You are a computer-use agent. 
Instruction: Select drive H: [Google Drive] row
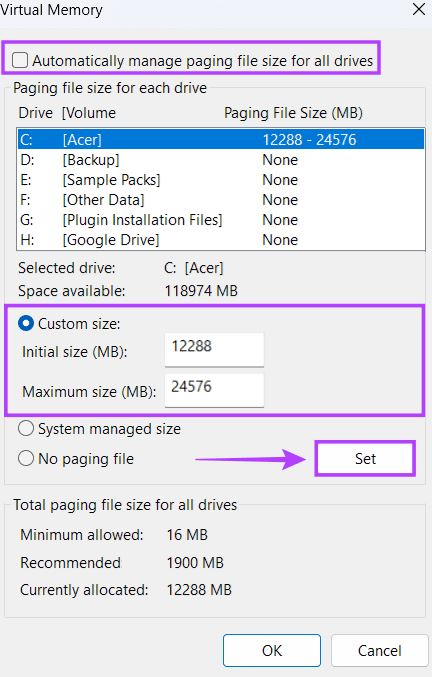[x=221, y=240]
